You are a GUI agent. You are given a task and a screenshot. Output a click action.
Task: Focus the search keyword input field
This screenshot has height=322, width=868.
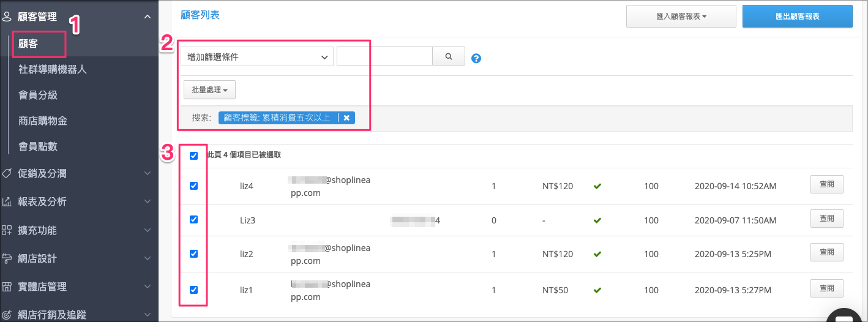pos(384,56)
